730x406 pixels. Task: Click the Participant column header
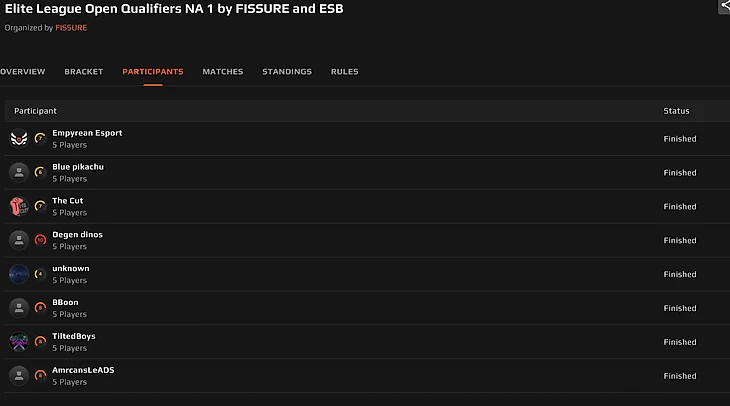point(35,111)
